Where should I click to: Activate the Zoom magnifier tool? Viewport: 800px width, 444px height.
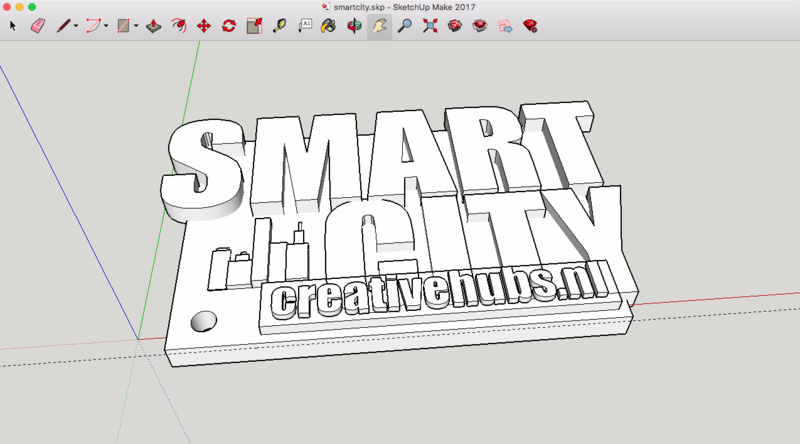tap(404, 25)
